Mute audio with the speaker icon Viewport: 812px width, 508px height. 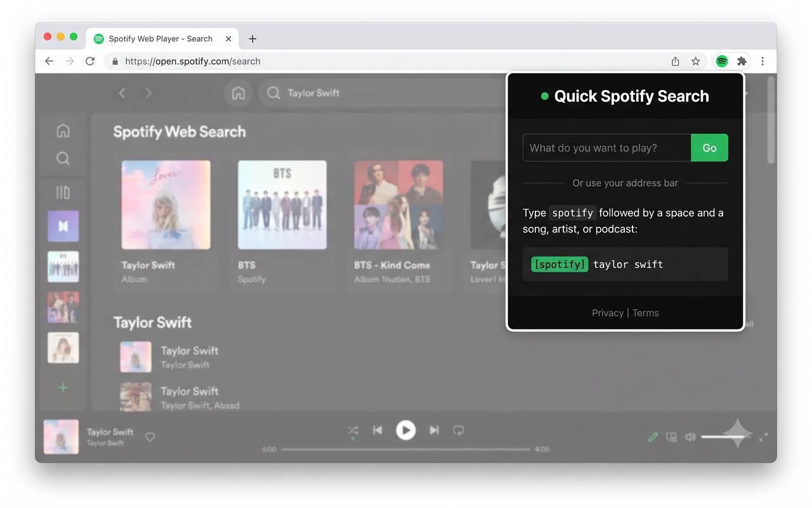pos(690,437)
